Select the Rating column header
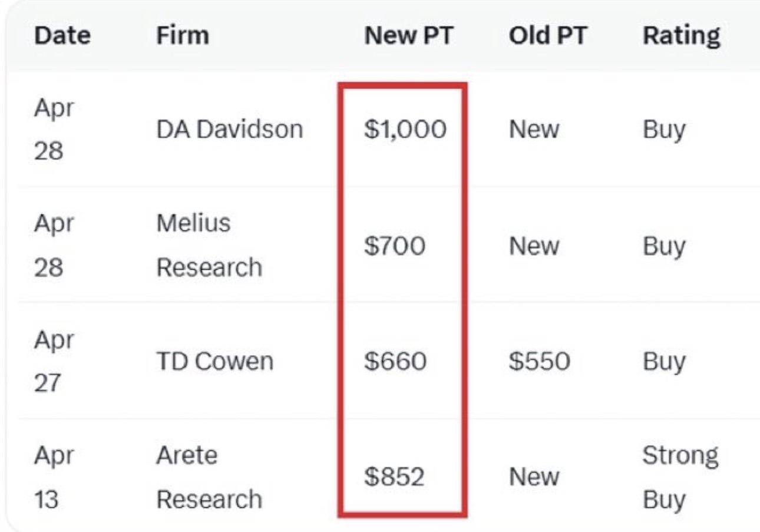This screenshot has height=532, width=760. [681, 37]
